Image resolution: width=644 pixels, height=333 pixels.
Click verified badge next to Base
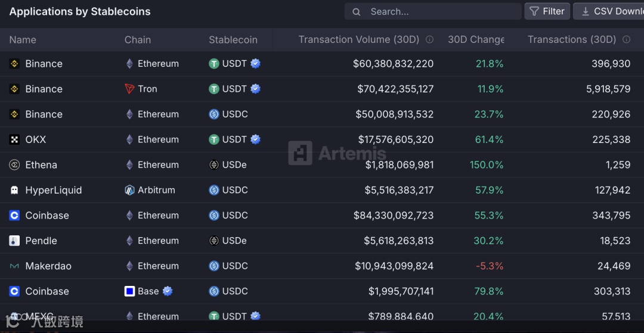(168, 291)
